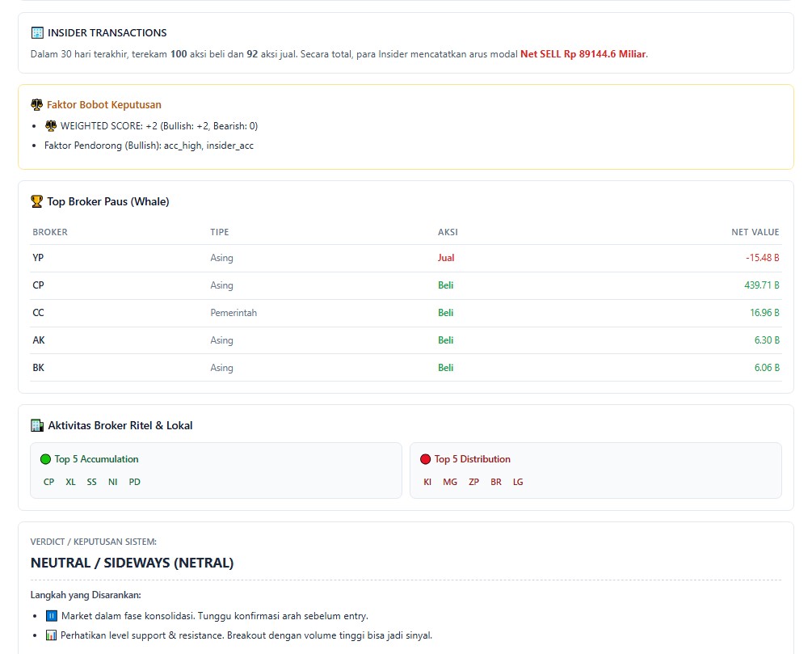Click the Beli action in the AK row

(x=446, y=340)
